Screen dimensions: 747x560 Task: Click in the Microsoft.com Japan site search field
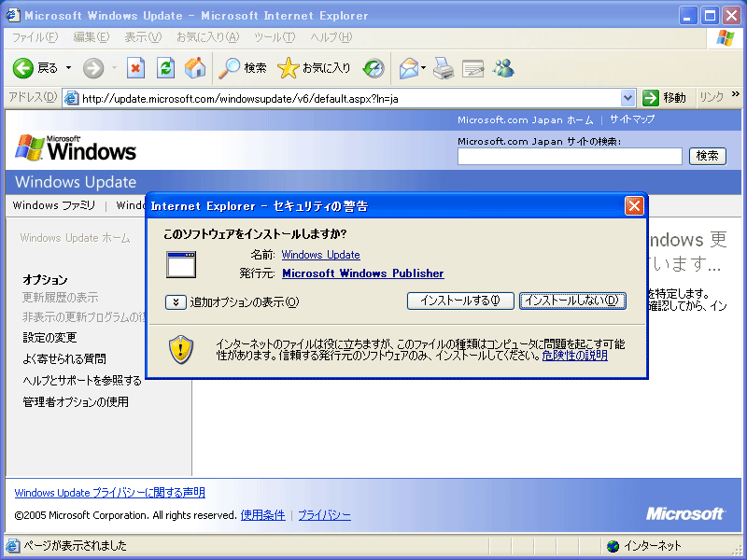pyautogui.click(x=570, y=156)
